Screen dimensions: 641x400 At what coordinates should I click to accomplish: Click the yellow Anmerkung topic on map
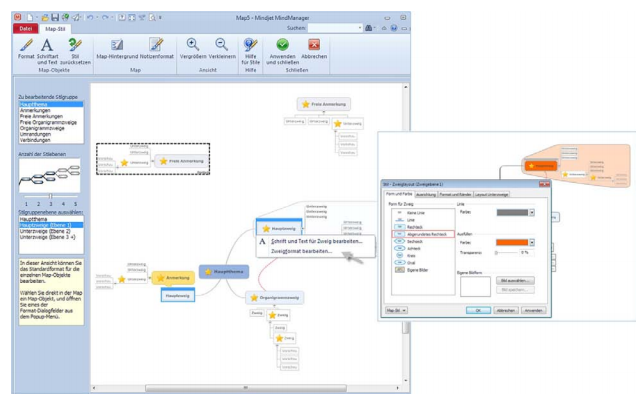coord(173,278)
